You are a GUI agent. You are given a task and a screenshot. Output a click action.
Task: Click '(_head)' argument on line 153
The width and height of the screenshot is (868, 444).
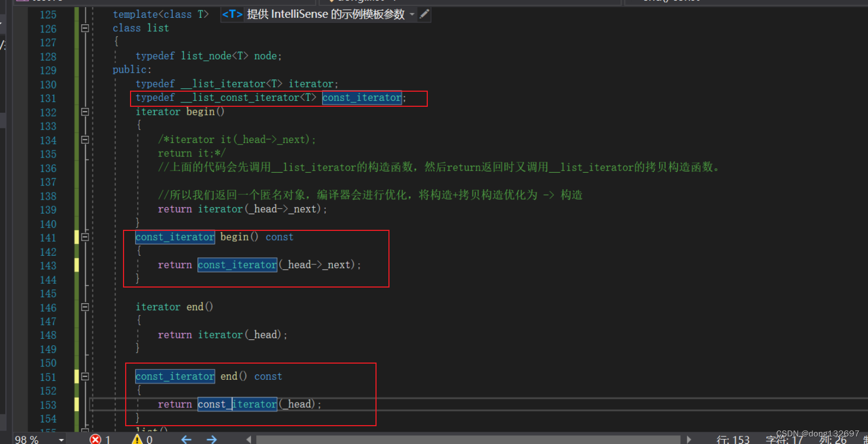(298, 404)
